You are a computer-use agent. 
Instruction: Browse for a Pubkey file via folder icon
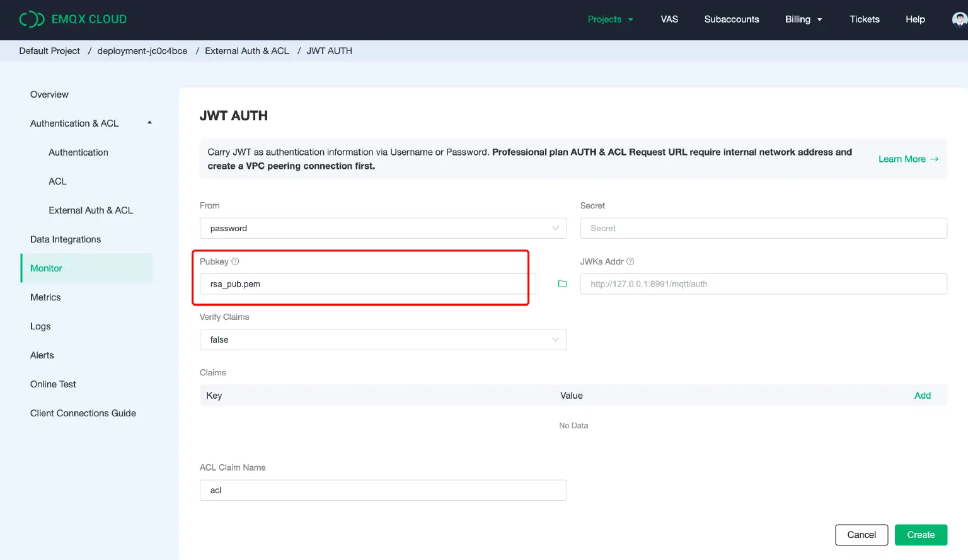tap(562, 284)
